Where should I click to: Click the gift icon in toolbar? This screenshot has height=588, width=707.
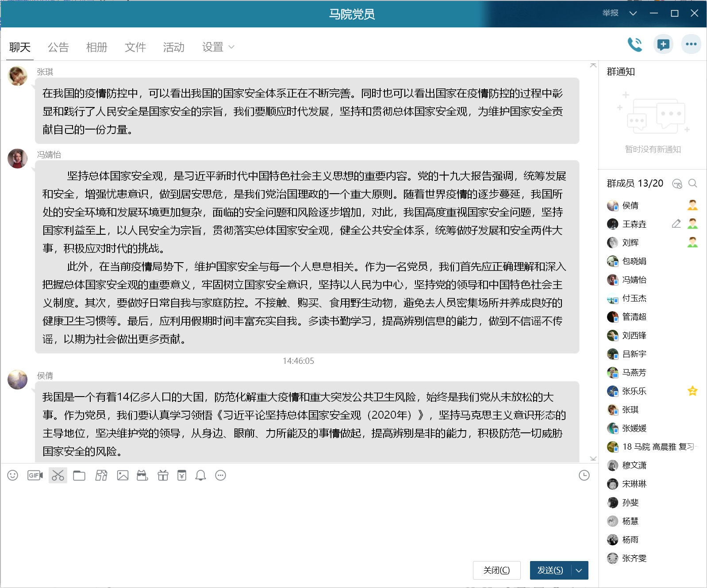point(163,475)
